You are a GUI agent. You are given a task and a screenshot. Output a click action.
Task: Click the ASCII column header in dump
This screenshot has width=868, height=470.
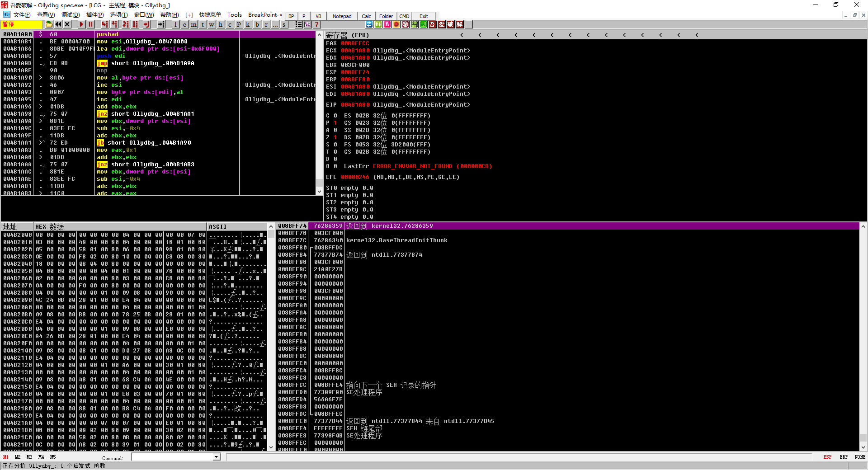pos(237,226)
